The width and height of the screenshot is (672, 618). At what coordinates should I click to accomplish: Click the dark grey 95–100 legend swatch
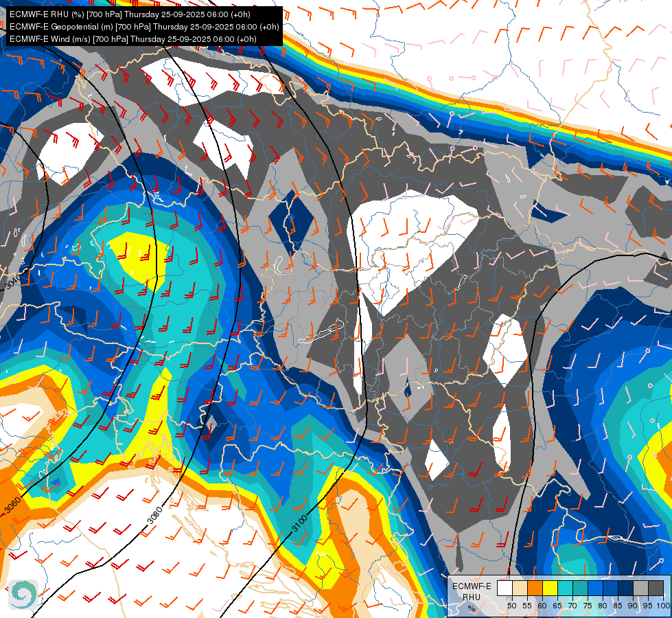[656, 588]
